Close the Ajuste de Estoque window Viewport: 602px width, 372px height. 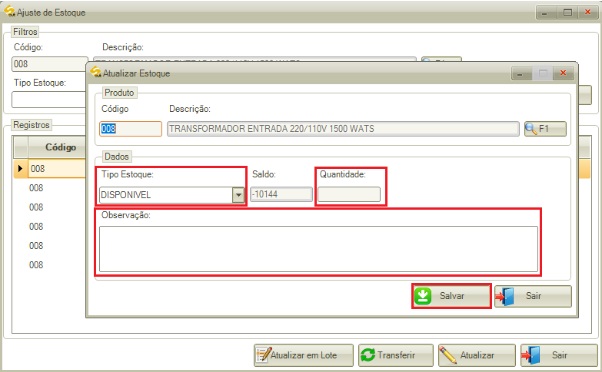point(587,12)
